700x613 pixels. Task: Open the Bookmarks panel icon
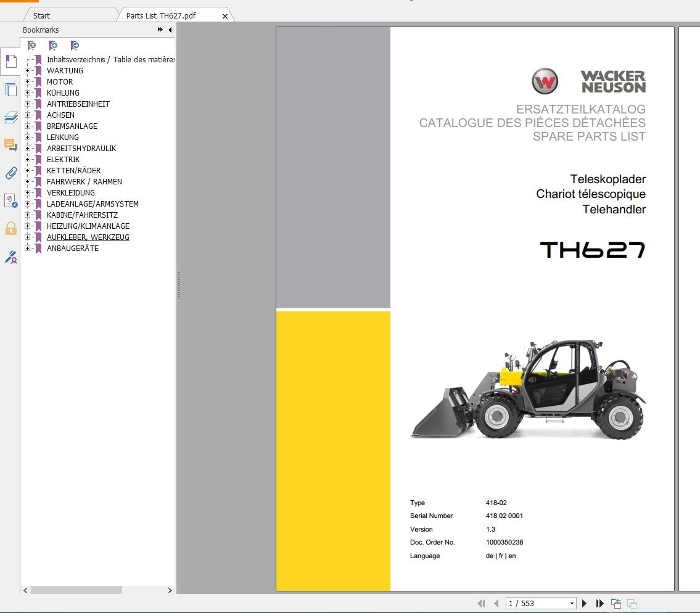coord(10,61)
